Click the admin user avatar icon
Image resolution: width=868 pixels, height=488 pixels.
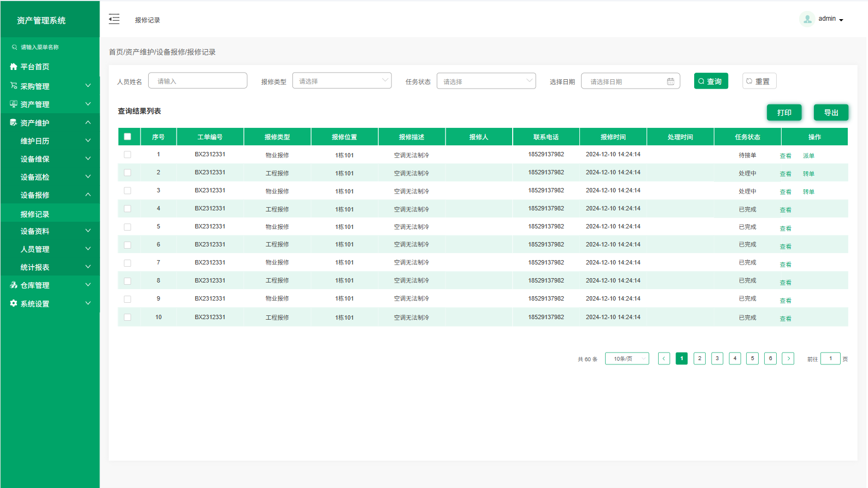[807, 19]
